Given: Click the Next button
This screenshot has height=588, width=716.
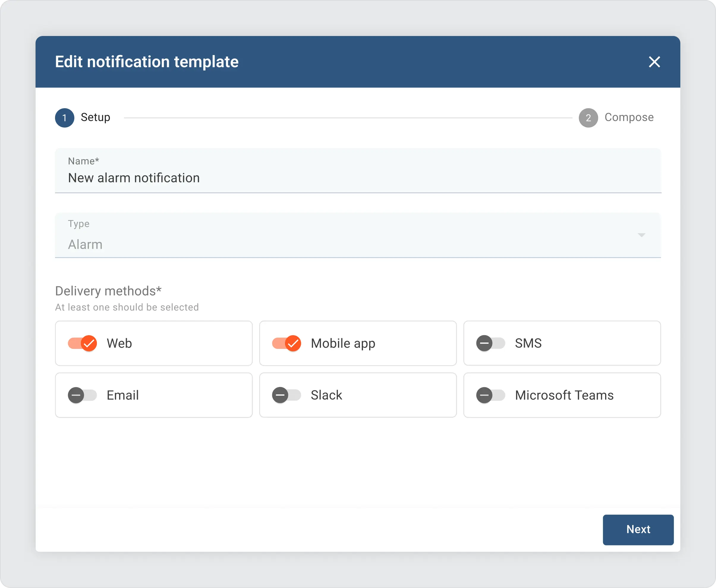Looking at the screenshot, I should tap(639, 529).
